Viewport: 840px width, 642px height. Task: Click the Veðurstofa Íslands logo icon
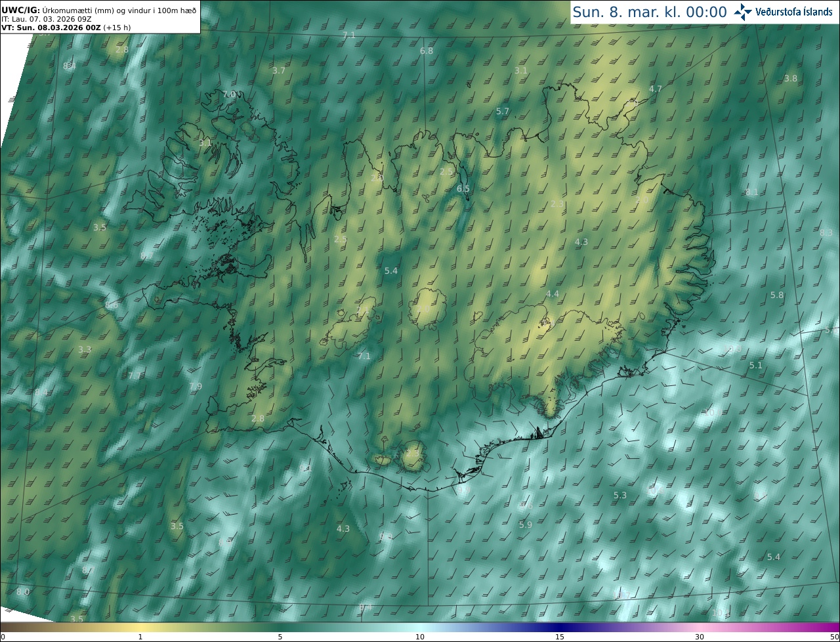click(x=743, y=11)
